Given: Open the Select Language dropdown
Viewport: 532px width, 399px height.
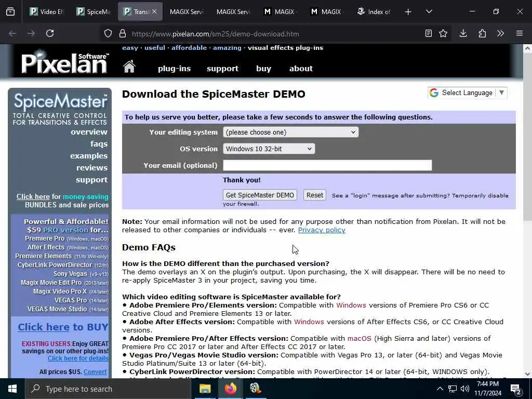Looking at the screenshot, I should tap(467, 92).
